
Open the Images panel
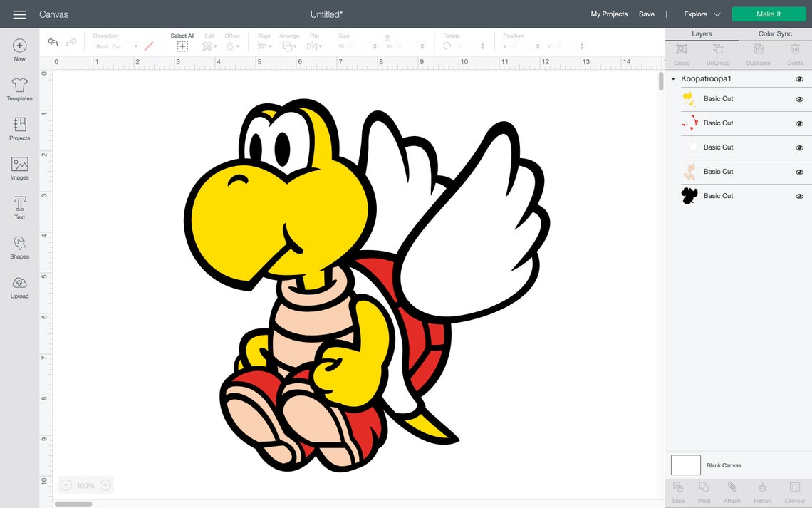pos(19,169)
